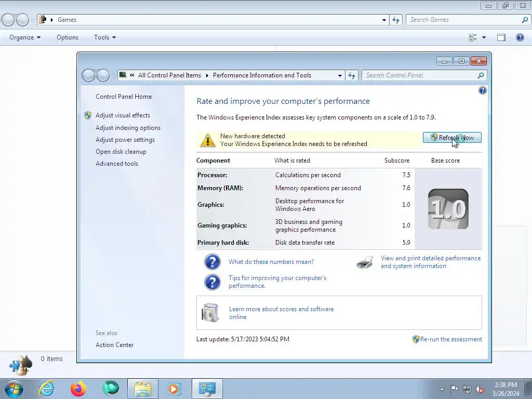This screenshot has width=532, height=399.
Task: Expand arrow after All Control Panel Items
Action: tap(207, 75)
